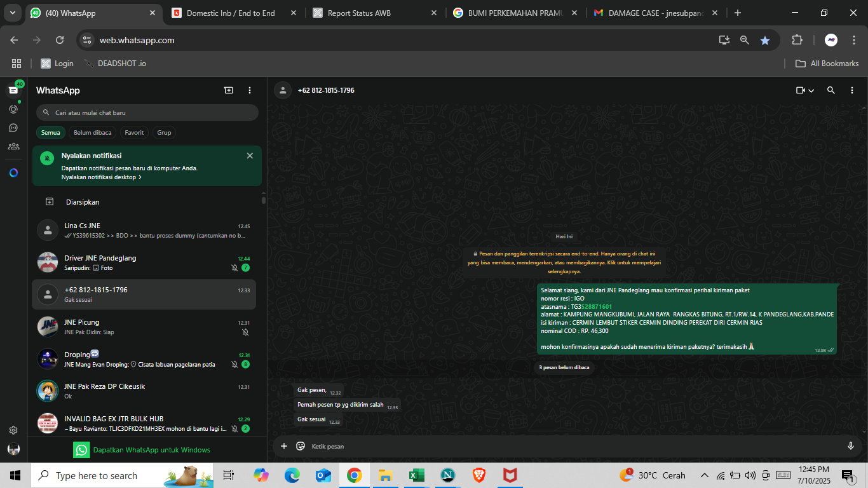Open the Login bookmark

pos(57,64)
